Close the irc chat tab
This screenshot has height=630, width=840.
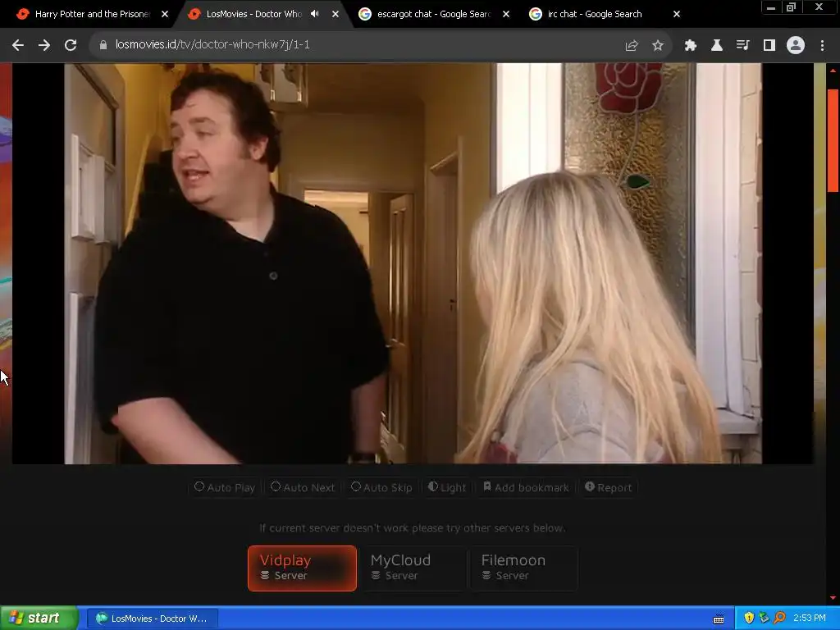pyautogui.click(x=677, y=14)
